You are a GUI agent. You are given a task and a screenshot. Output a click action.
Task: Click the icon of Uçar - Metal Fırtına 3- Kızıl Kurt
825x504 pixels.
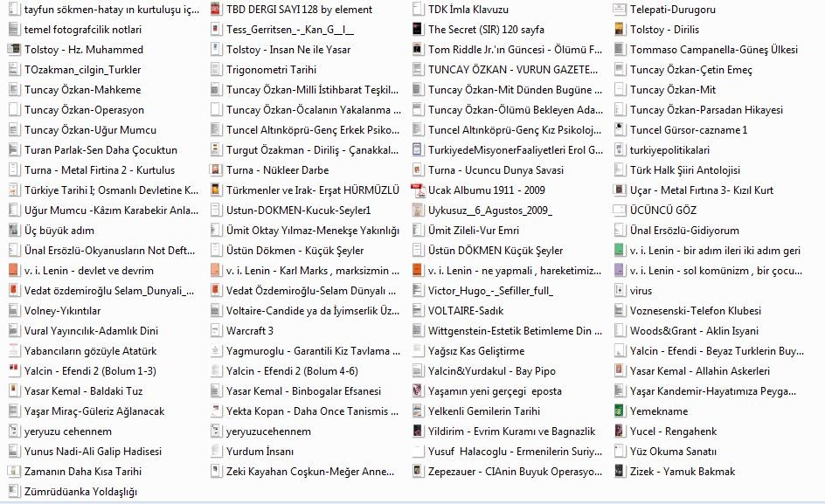tap(620, 190)
